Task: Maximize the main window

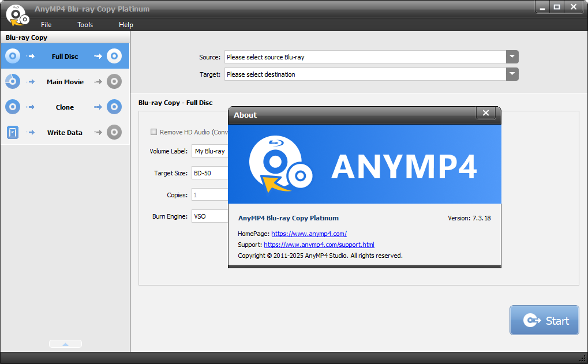Action: tap(557, 7)
